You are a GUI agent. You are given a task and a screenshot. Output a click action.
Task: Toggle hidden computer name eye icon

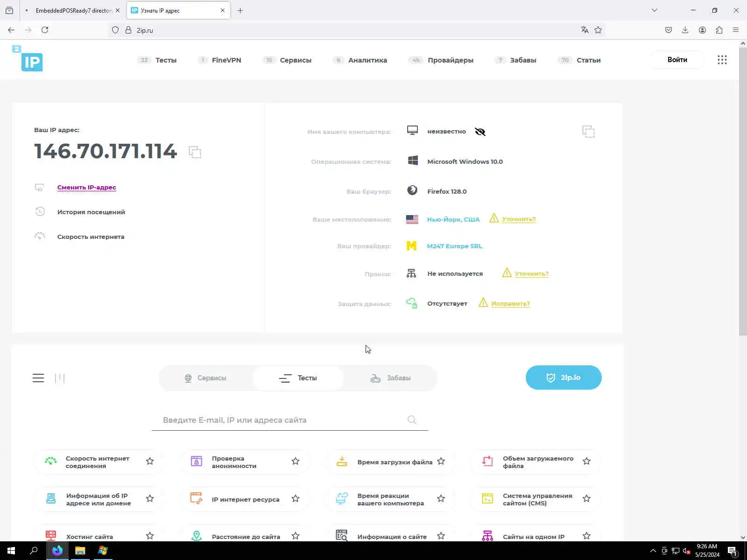tap(480, 132)
